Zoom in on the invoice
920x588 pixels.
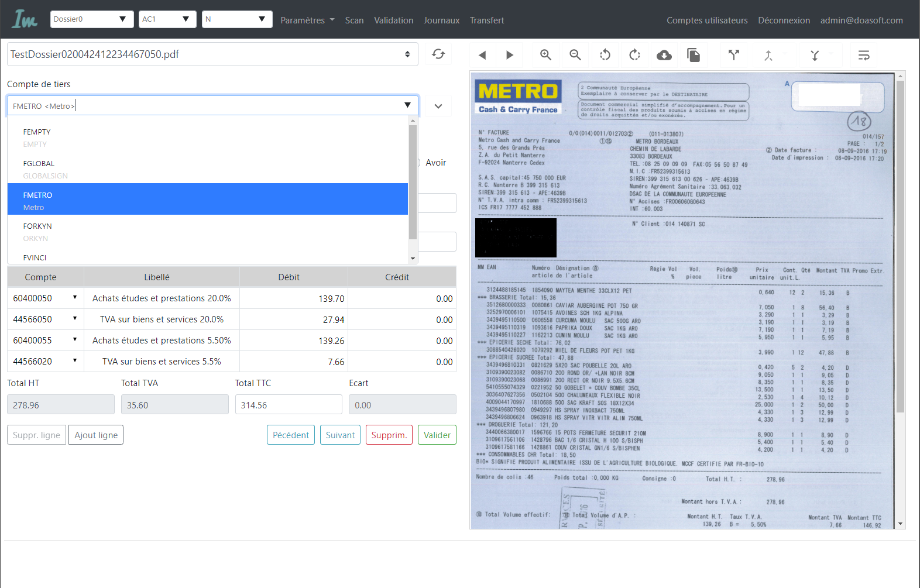coord(545,55)
